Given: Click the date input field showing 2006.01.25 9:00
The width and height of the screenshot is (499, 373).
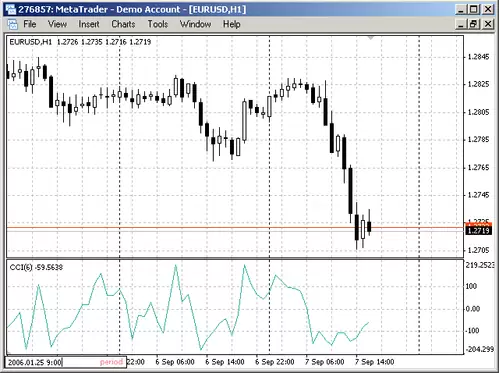Looking at the screenshot, I should 65,362.
